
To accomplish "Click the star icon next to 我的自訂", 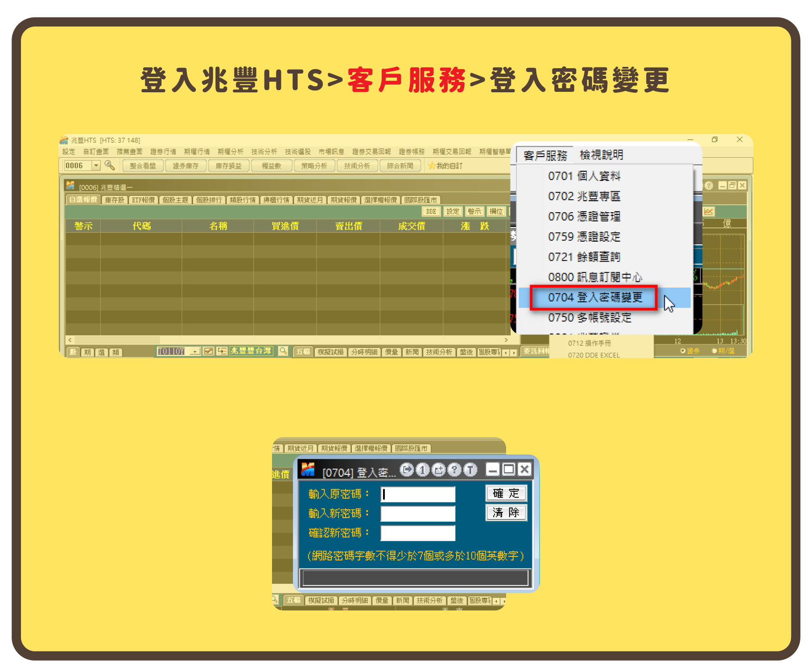I will pyautogui.click(x=431, y=166).
